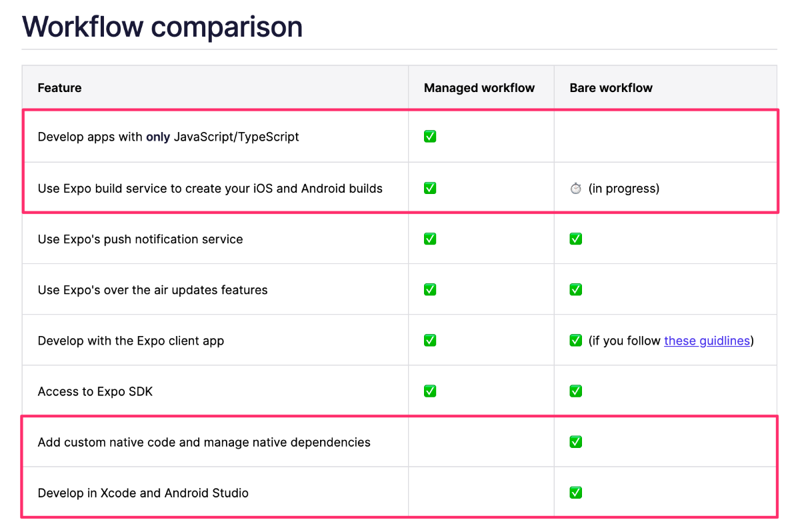Viewport: 800px width, 532px height.
Task: Click Managed checkmark for push notification service
Action: pyautogui.click(x=430, y=239)
